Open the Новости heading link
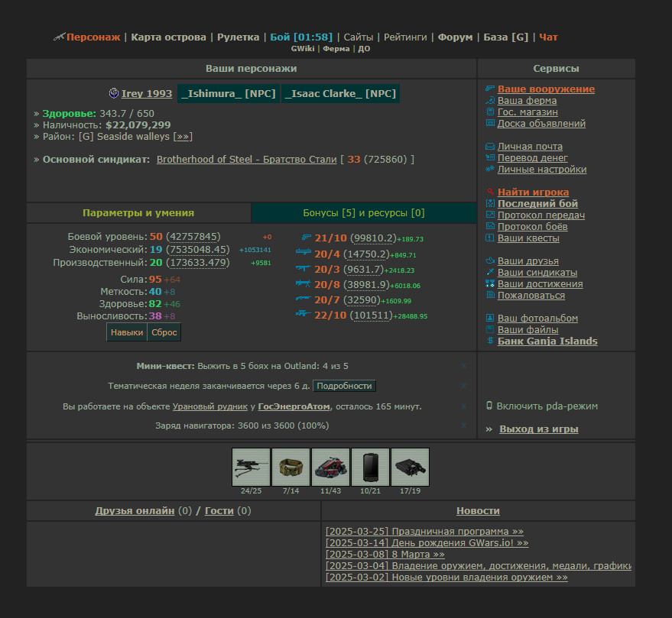This screenshot has width=672, height=618. (x=478, y=510)
